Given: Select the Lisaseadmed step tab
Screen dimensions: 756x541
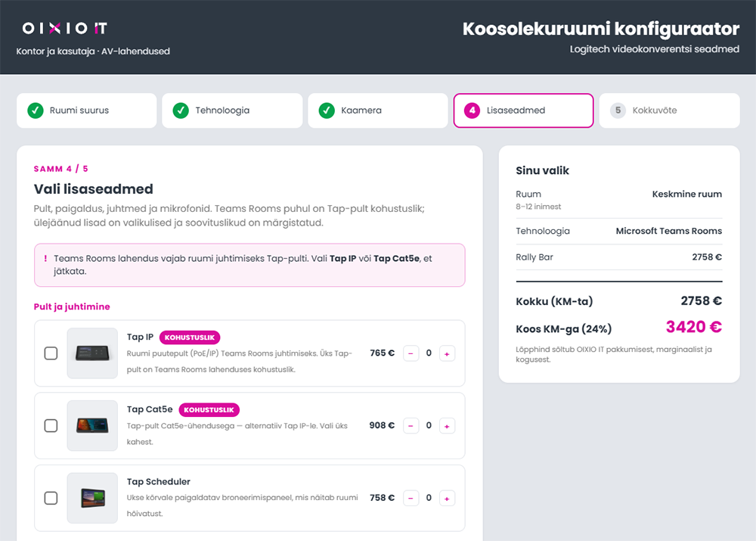Looking at the screenshot, I should (524, 110).
